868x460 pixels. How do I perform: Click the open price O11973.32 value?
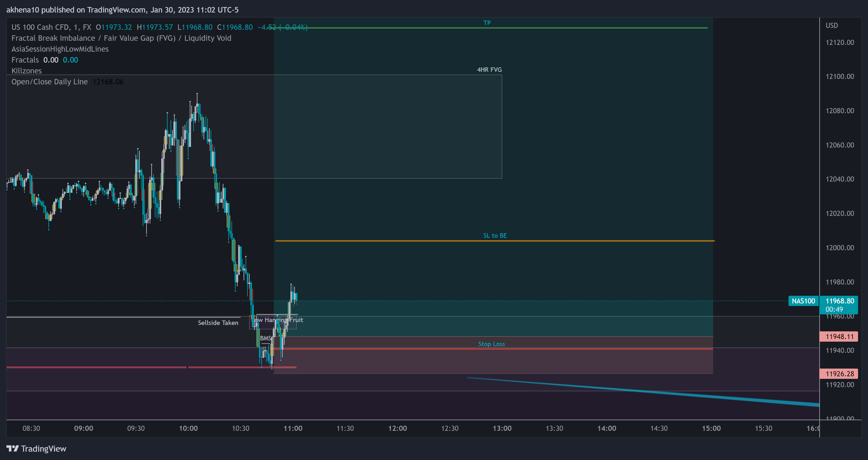pos(114,27)
